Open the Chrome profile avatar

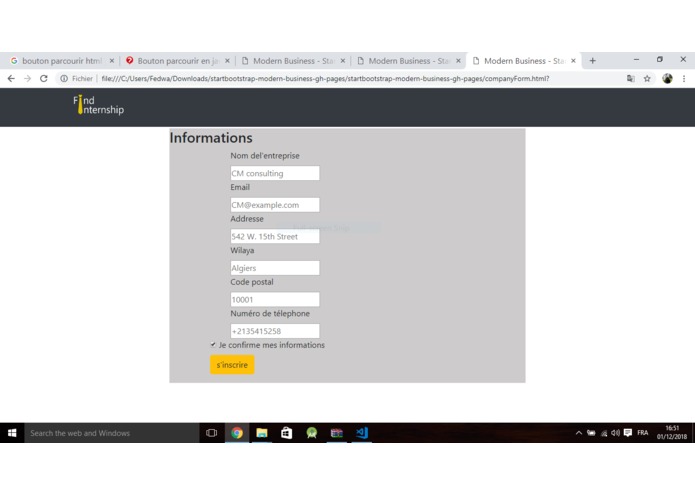click(667, 78)
